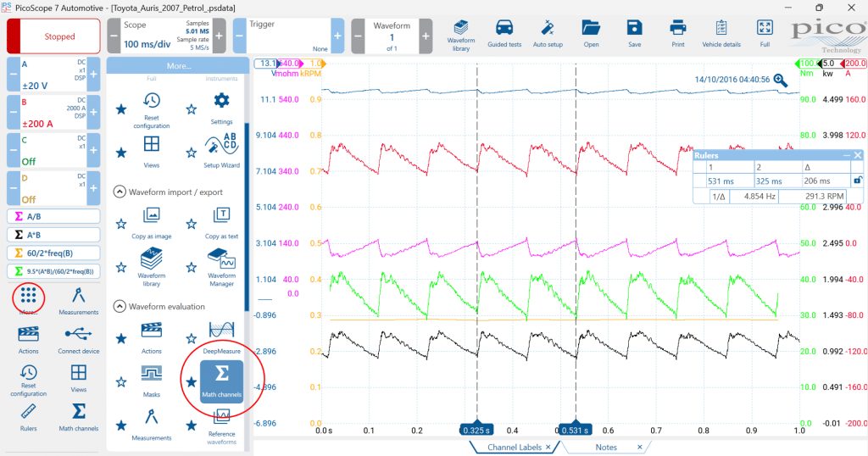Collapse the Waveform import / export section
The image size is (868, 456).
pos(120,192)
